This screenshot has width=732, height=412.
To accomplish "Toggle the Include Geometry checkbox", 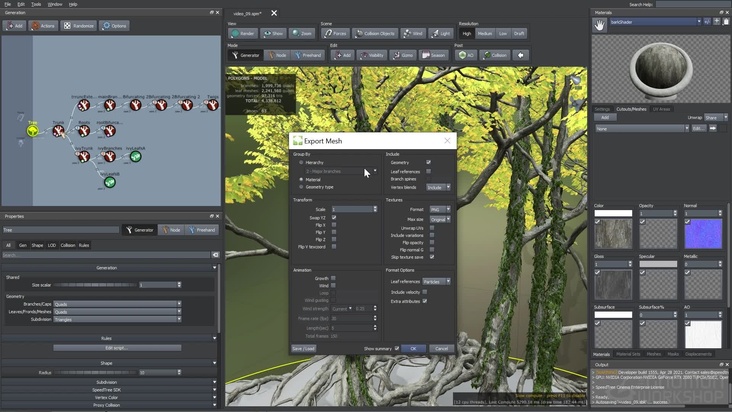I will coord(428,162).
